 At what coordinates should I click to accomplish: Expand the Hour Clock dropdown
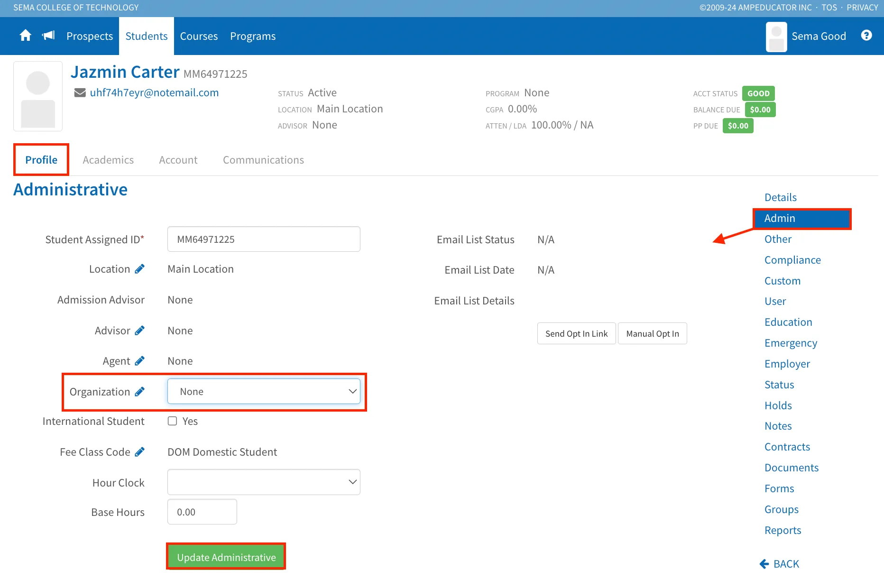[x=264, y=482]
